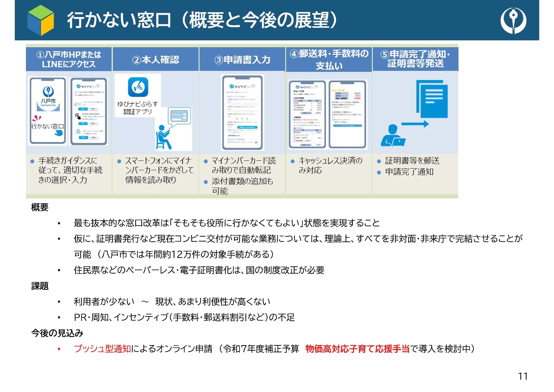554x392 pixels.
Task: Click the pointing hand icon on 行かない窓口 phone
Action: [x=58, y=133]
